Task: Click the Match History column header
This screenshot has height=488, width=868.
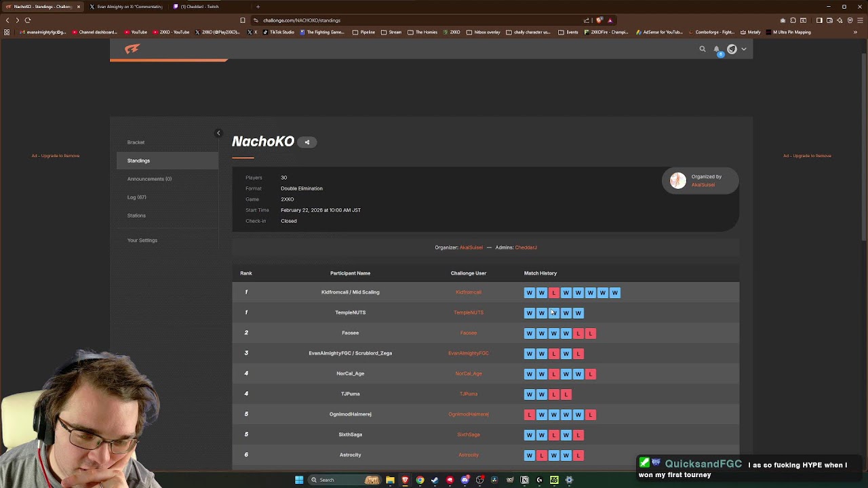Action: (x=540, y=273)
